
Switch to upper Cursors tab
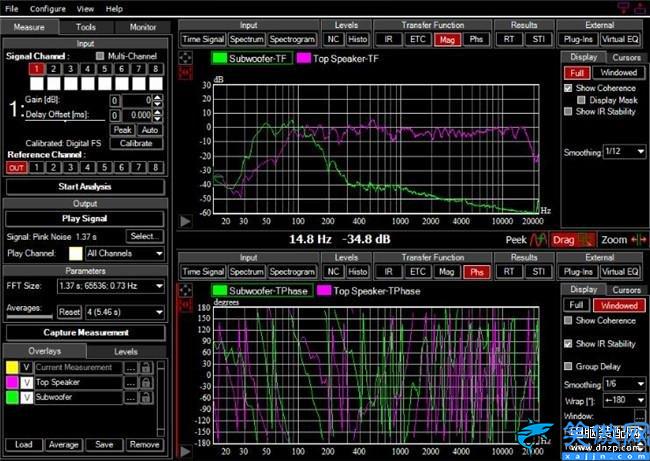pyautogui.click(x=626, y=57)
